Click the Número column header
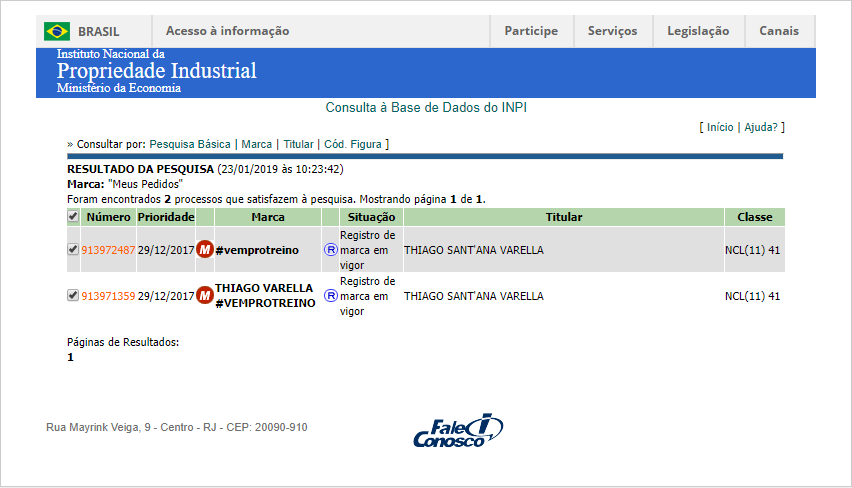This screenshot has height=488, width=852. tap(108, 217)
